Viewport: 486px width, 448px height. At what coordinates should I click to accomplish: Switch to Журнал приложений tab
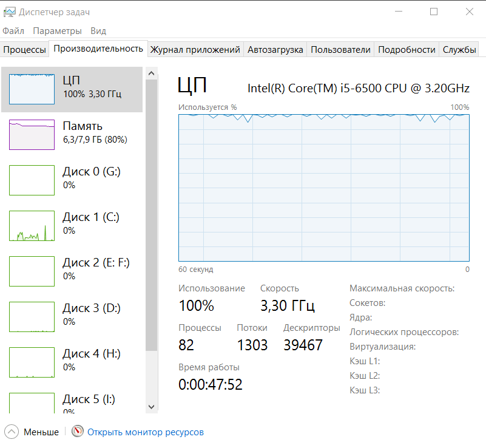195,50
